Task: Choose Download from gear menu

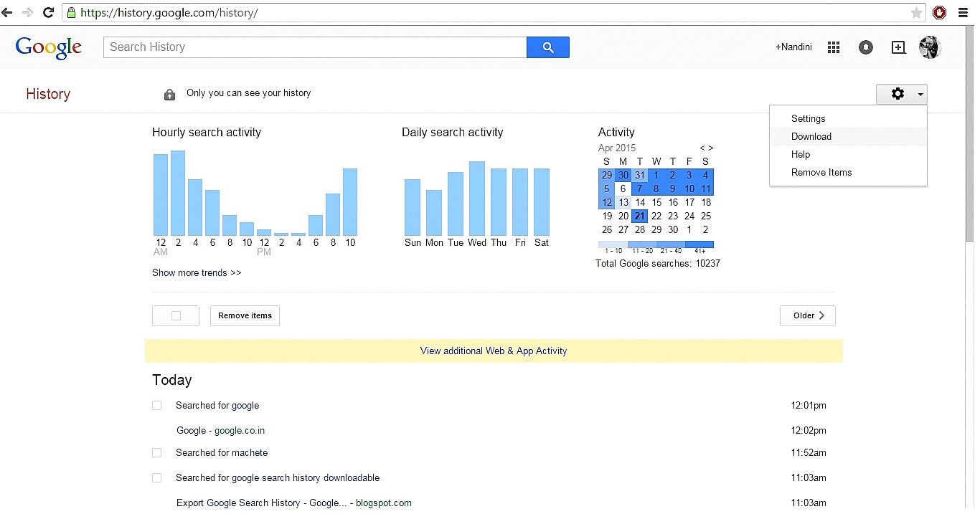Action: tap(848, 136)
